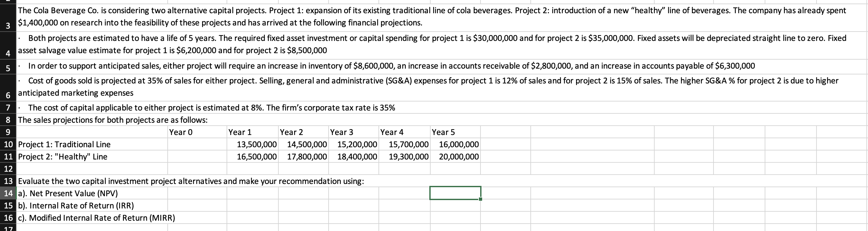The width and height of the screenshot is (868, 231).
Task: Select row header 11
Action: click(8, 157)
